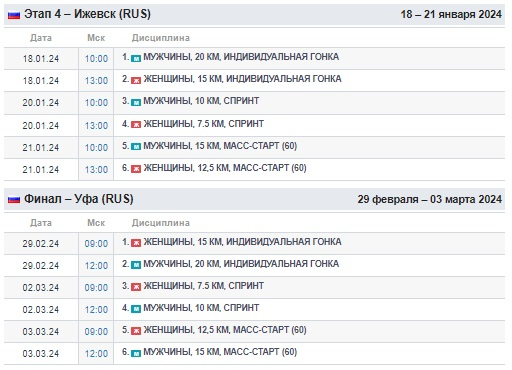
Task: Click men's icon for Уфа 15 км mass start
Action: point(136,353)
